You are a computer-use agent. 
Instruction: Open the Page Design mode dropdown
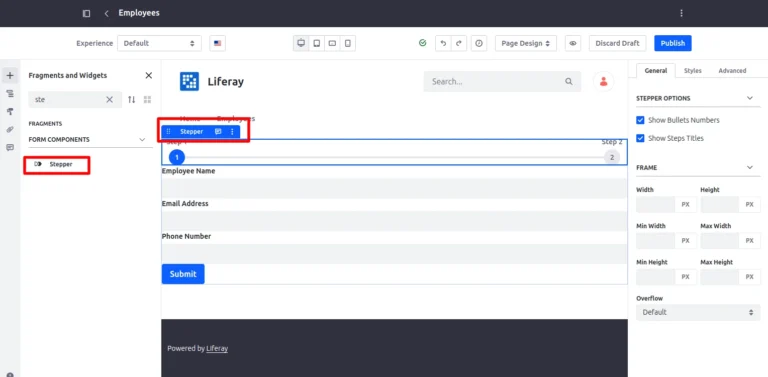[526, 43]
